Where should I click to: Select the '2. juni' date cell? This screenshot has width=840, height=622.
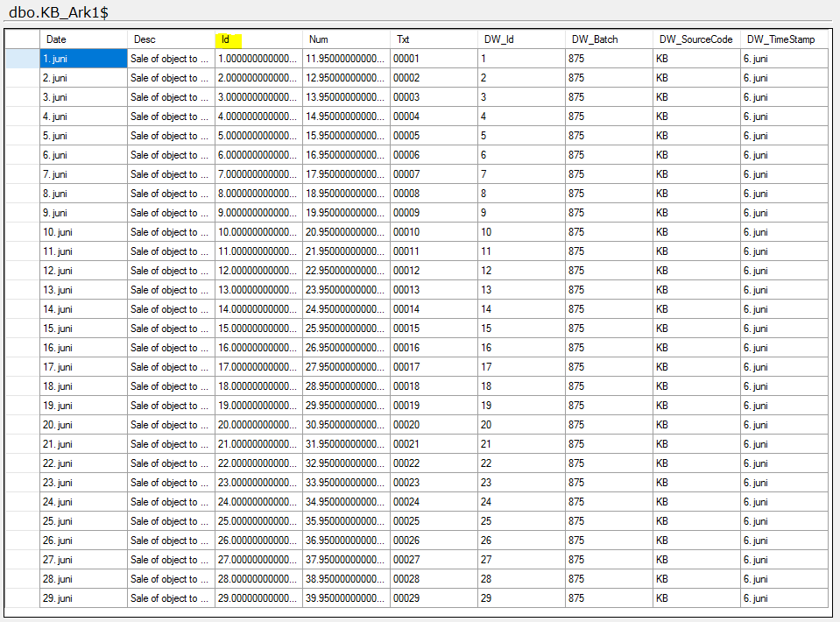tap(83, 78)
